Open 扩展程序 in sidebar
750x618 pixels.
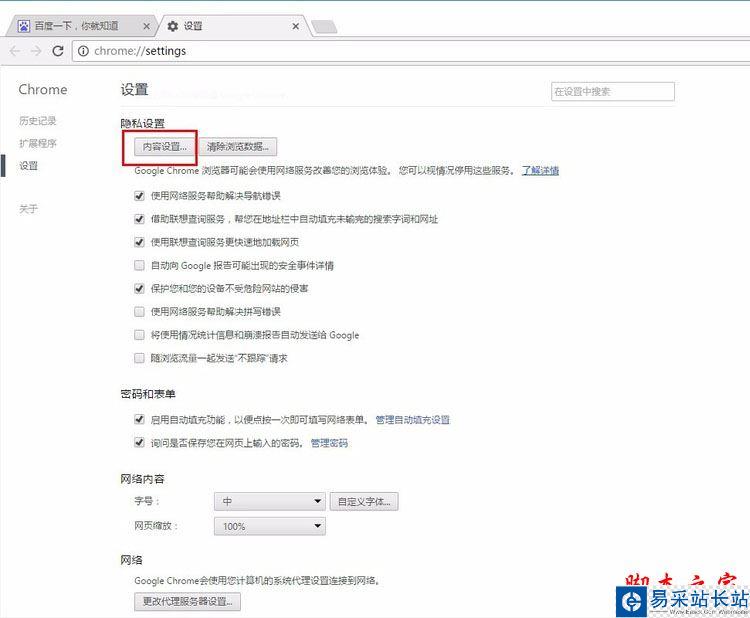coord(38,143)
